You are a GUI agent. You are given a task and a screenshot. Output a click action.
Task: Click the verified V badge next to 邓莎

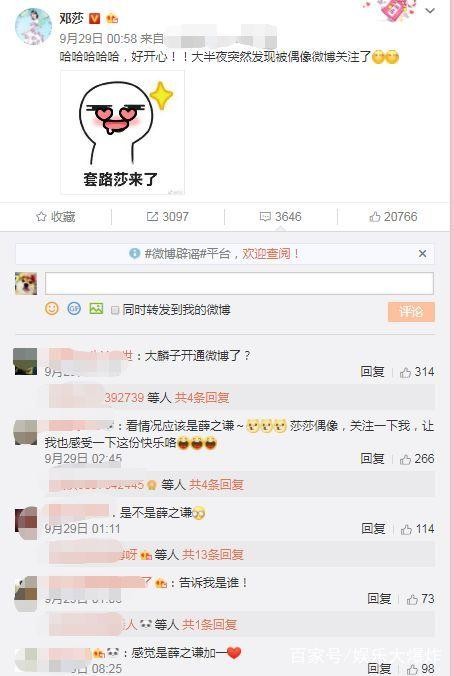point(94,18)
